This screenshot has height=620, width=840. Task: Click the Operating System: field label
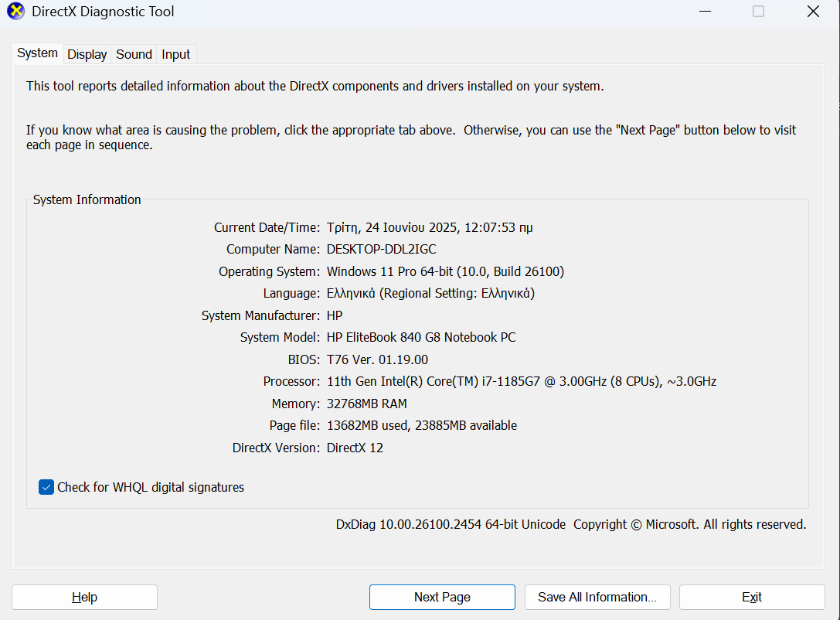pos(269,271)
